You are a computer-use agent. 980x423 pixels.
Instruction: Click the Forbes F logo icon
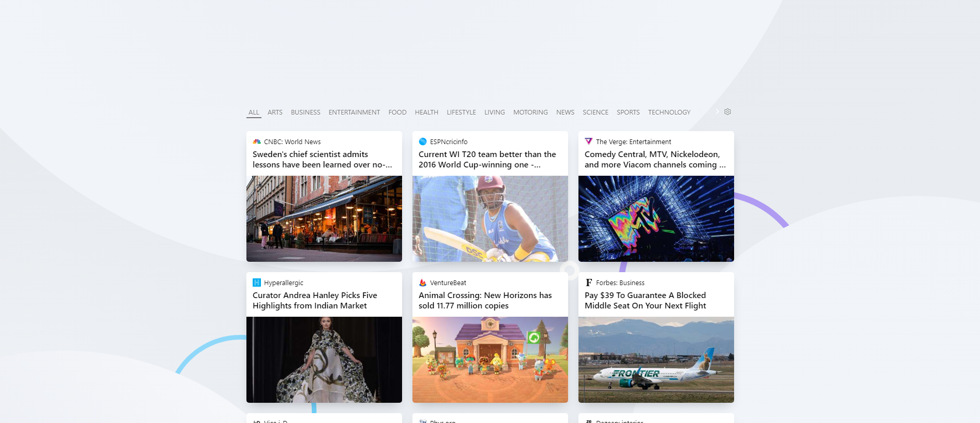coord(589,283)
